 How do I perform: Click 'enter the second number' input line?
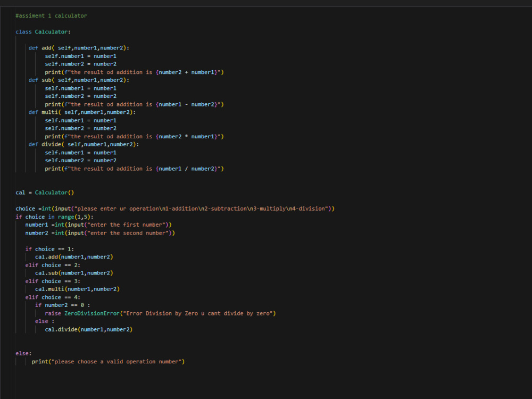click(100, 233)
